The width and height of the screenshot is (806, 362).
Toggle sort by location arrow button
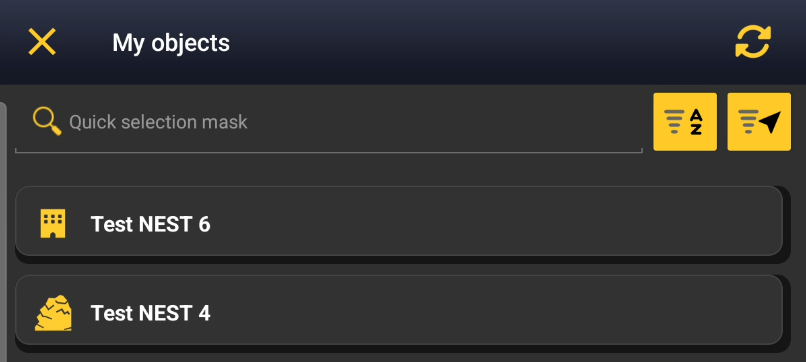[759, 122]
